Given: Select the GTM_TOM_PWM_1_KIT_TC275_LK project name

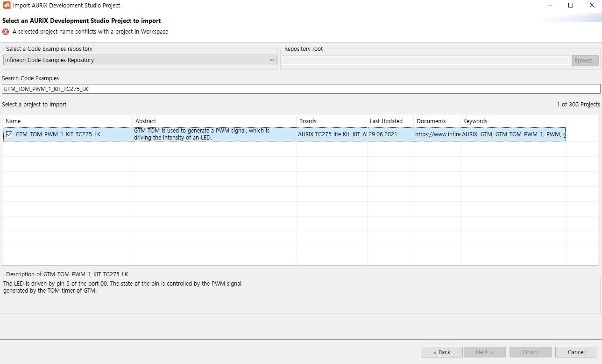Looking at the screenshot, I should (58, 134).
